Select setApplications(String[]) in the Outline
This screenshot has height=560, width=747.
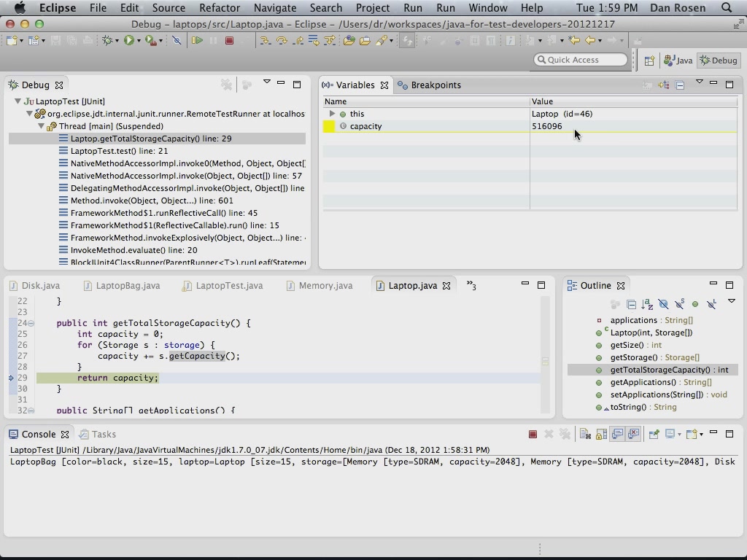click(668, 394)
